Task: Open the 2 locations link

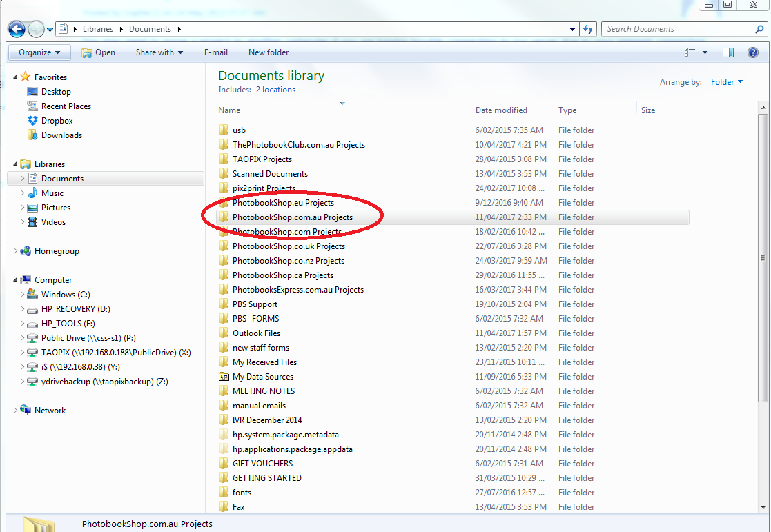Action: click(275, 90)
